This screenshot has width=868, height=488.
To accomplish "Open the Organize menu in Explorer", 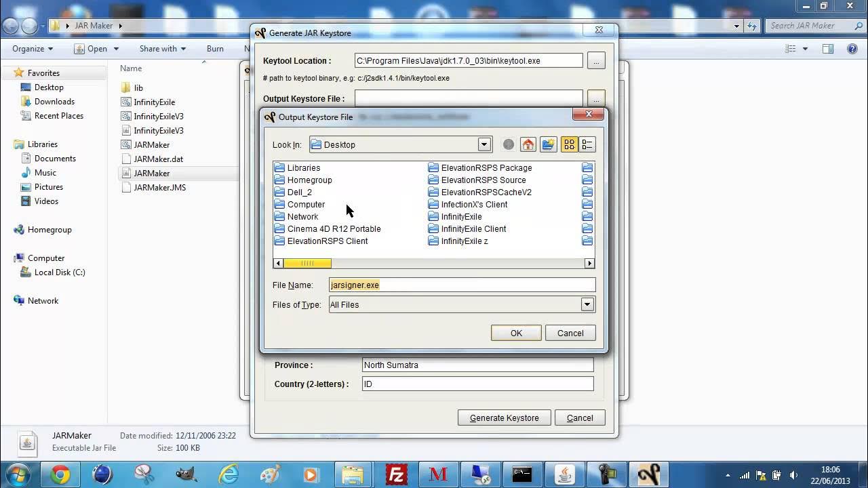I will click(33, 49).
